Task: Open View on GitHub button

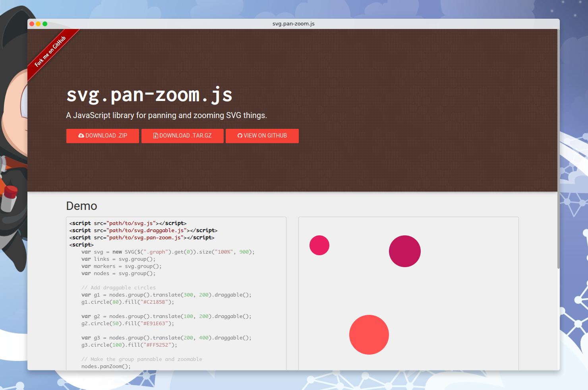Action: tap(262, 136)
